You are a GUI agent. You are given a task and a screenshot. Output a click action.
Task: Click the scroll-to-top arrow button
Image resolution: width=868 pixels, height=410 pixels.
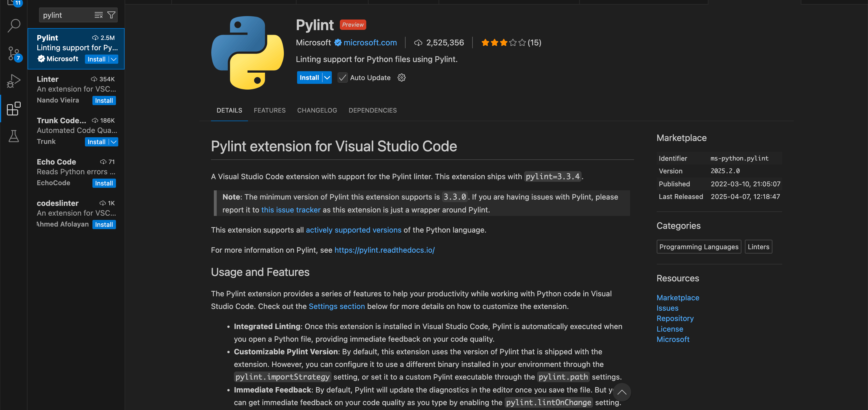(622, 392)
